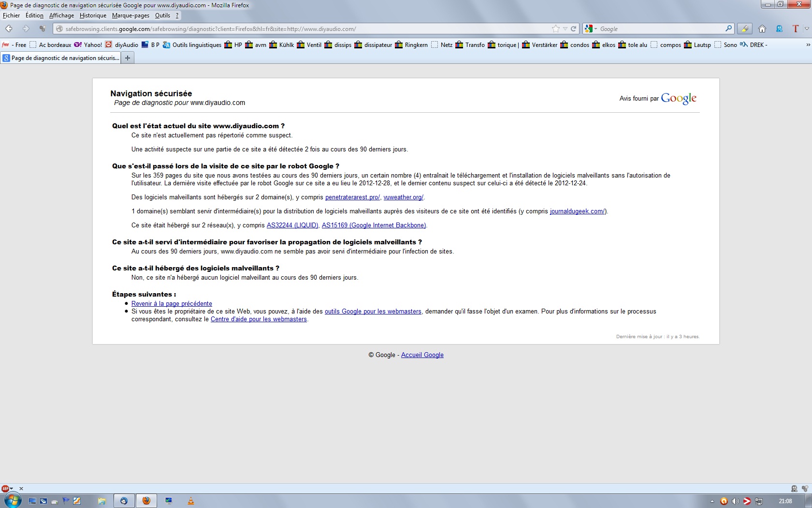Open the elkos bookmark
This screenshot has height=508, width=812.
604,45
